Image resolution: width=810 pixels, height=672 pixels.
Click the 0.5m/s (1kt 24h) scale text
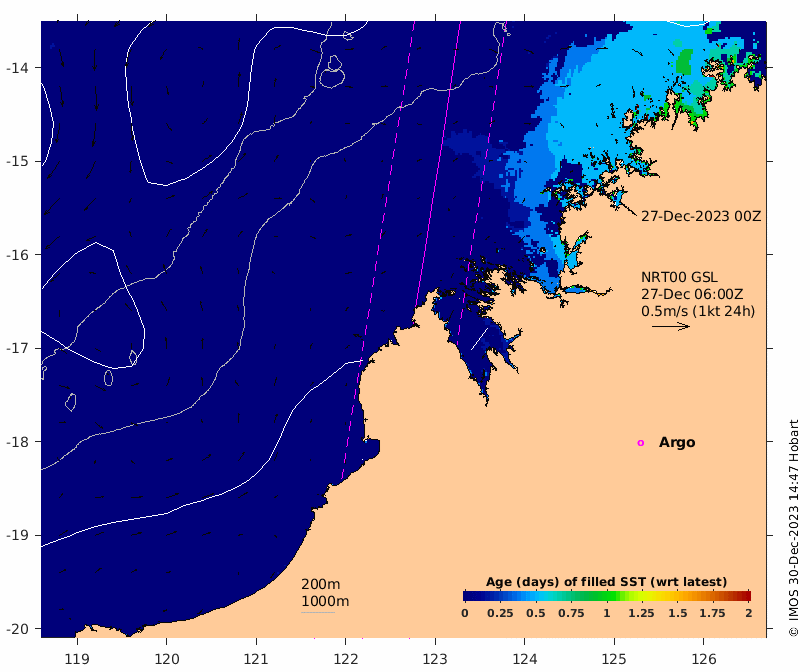[698, 311]
